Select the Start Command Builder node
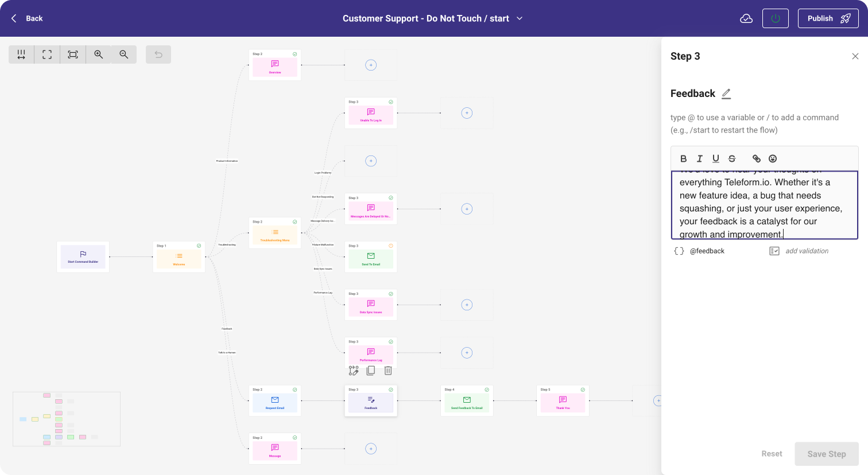The height and width of the screenshot is (475, 868). (83, 257)
